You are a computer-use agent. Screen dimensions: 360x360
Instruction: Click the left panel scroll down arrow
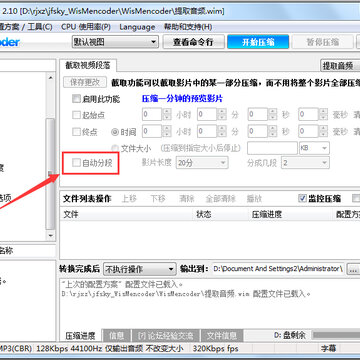[x=51, y=235]
